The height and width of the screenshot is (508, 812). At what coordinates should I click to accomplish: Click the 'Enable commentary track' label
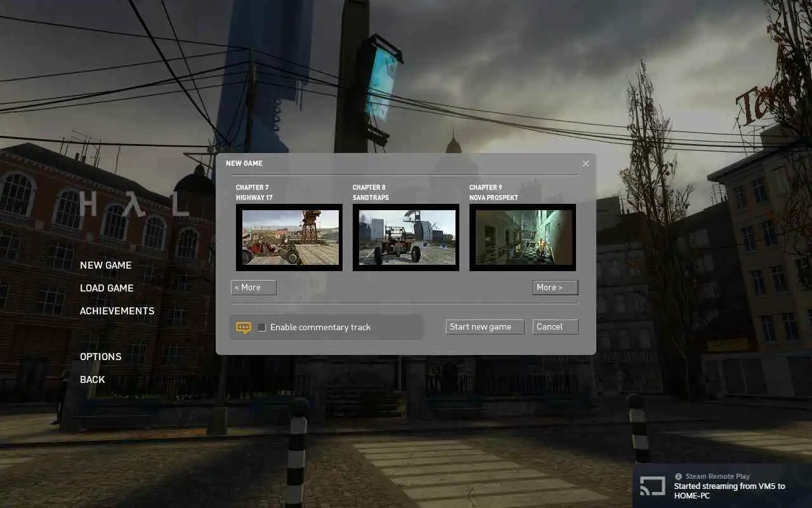320,328
